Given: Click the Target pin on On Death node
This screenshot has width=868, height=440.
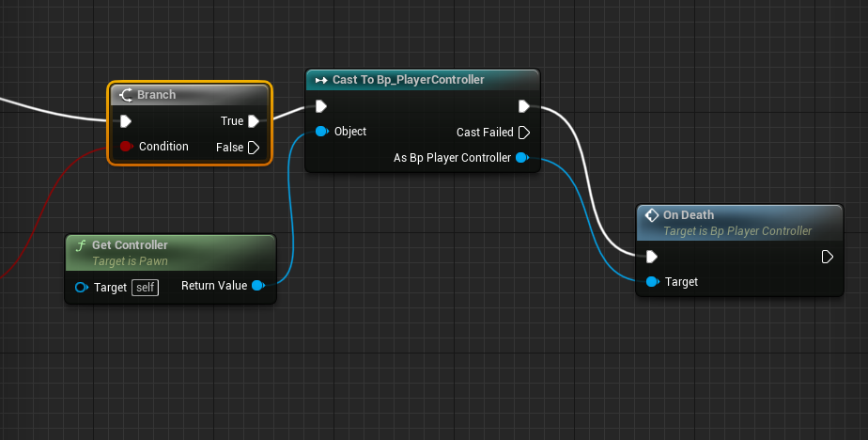Looking at the screenshot, I should [652, 282].
